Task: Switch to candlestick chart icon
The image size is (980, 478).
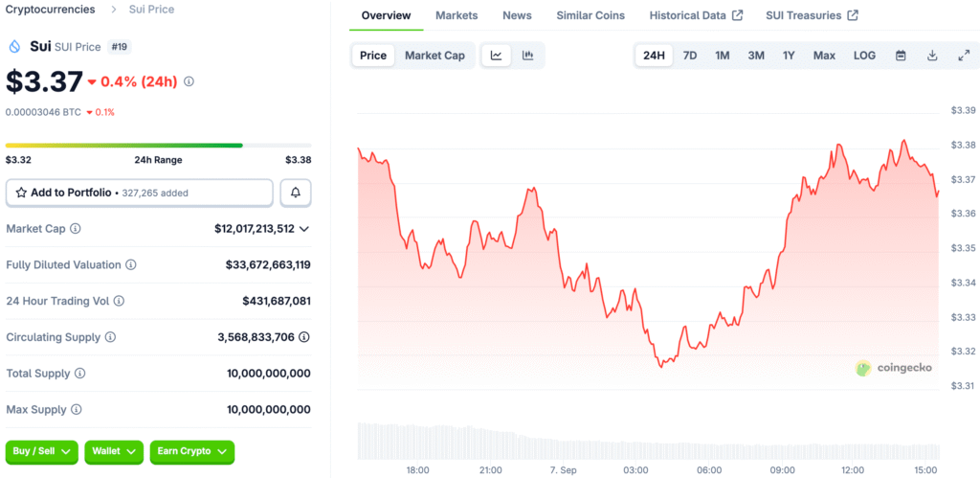Action: coord(528,55)
